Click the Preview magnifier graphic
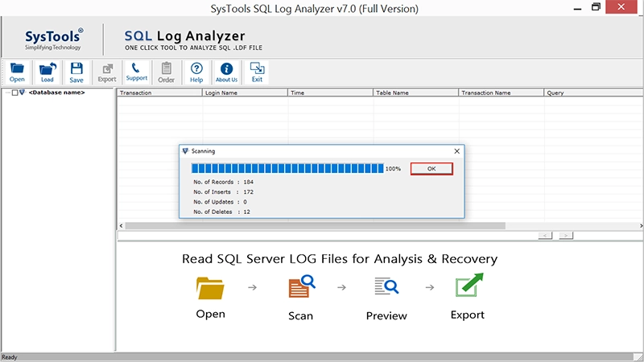 pyautogui.click(x=386, y=286)
